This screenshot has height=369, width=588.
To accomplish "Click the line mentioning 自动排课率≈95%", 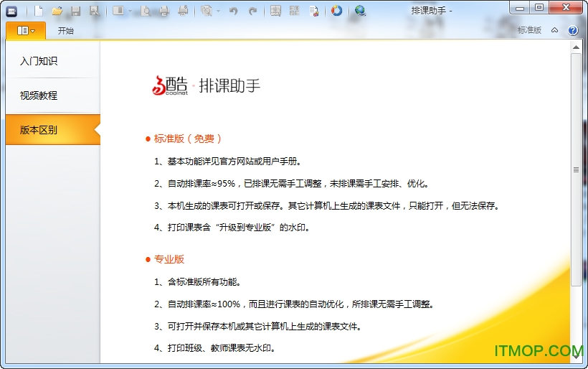I will [292, 184].
